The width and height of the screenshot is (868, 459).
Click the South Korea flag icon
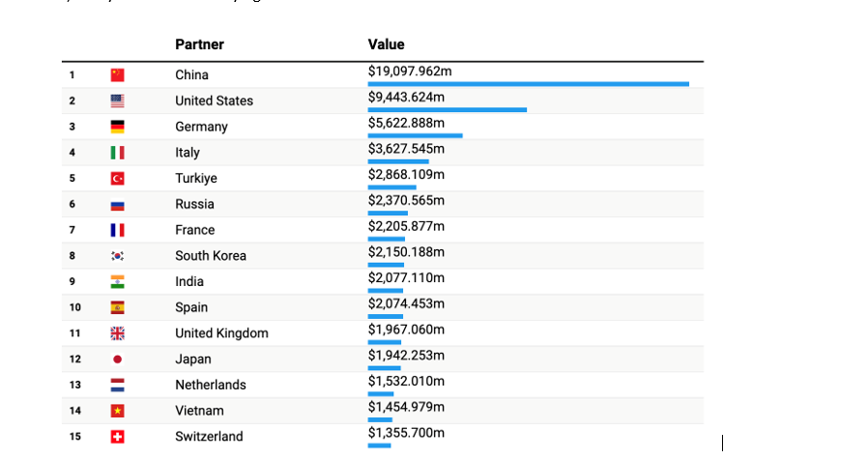(x=117, y=256)
